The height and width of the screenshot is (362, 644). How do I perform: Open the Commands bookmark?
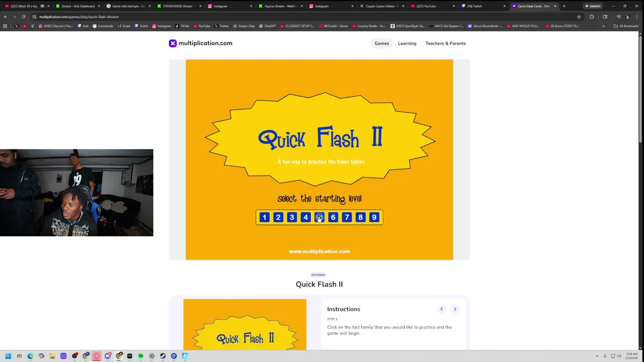[x=103, y=26]
